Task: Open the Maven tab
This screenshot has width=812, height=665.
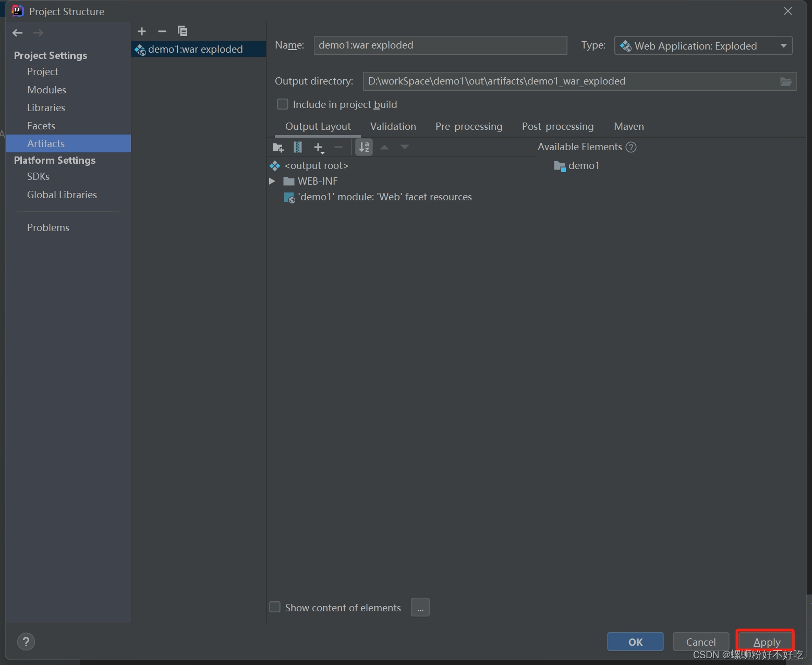Action: pyautogui.click(x=629, y=126)
